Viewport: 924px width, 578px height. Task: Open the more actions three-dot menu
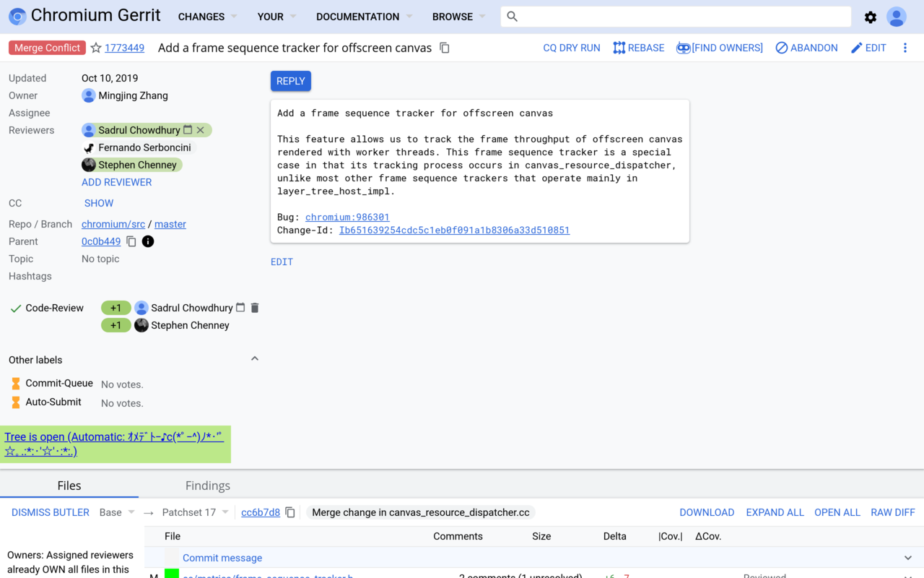pos(905,48)
